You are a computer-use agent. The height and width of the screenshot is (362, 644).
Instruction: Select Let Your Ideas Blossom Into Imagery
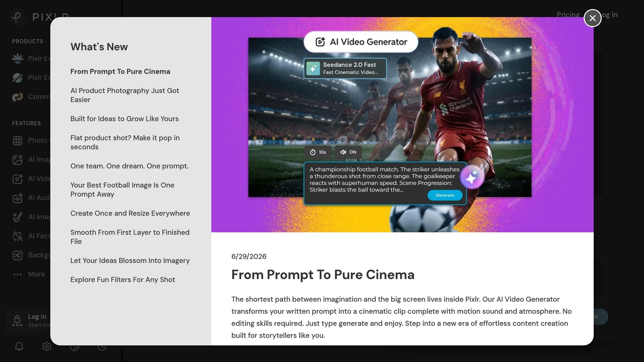pos(130,261)
